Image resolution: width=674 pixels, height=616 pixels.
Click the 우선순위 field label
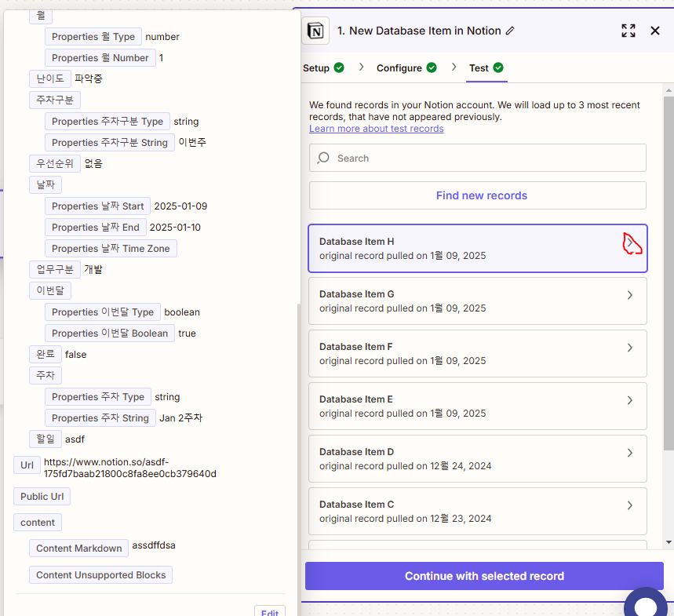coord(55,163)
